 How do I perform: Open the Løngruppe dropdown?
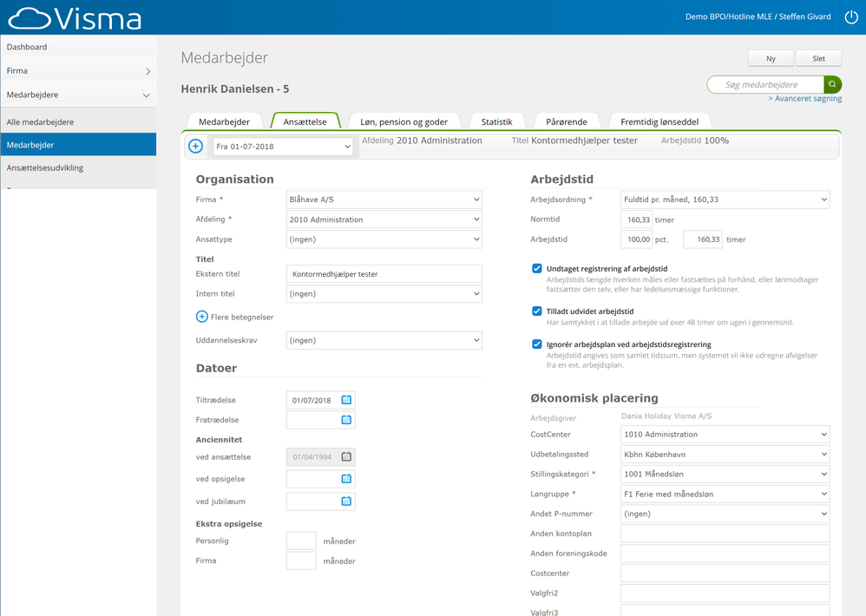point(725,494)
